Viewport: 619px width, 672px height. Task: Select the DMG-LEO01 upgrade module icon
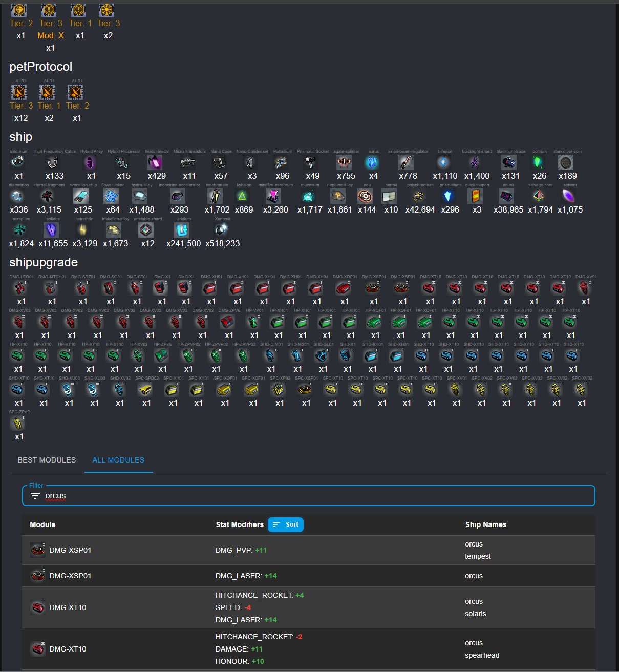(20, 288)
